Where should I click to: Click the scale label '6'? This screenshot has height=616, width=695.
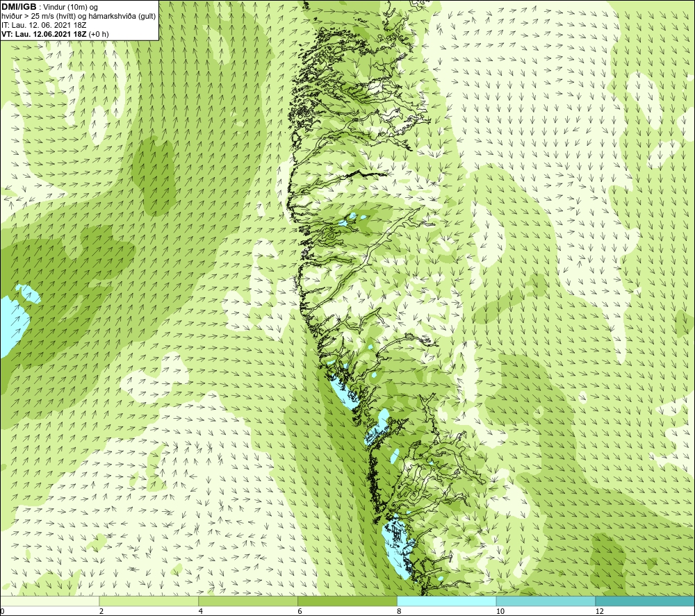pos(300,612)
